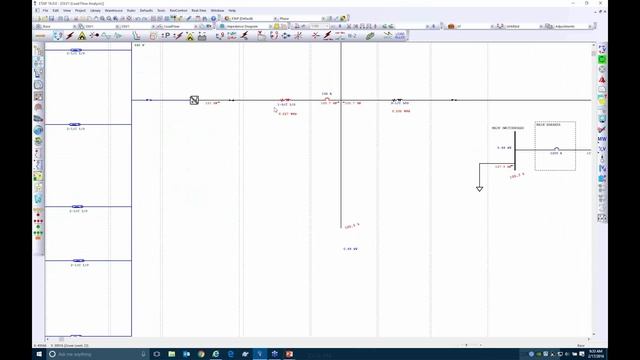This screenshot has width=640, height=360.
Task: Expand the zoom percentage combo box
Action: pyautogui.click(x=327, y=27)
